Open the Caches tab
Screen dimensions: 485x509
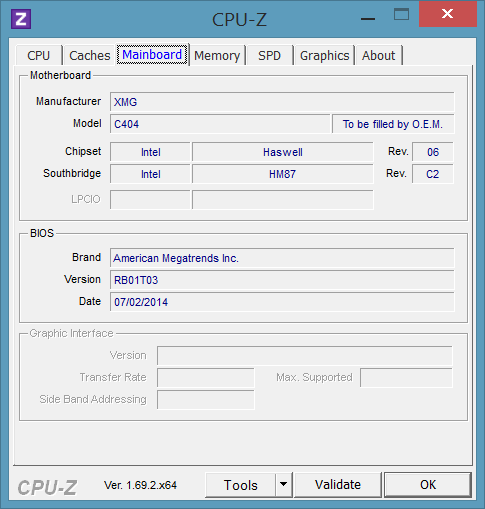pos(90,55)
